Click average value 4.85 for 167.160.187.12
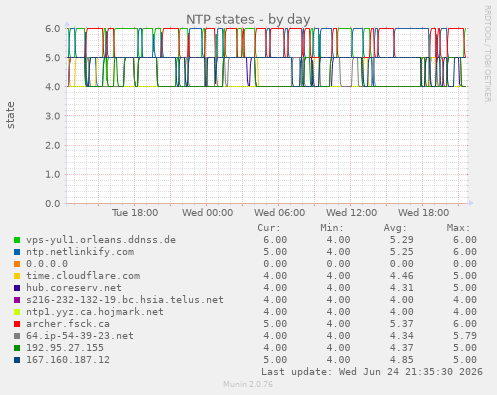 [402, 360]
